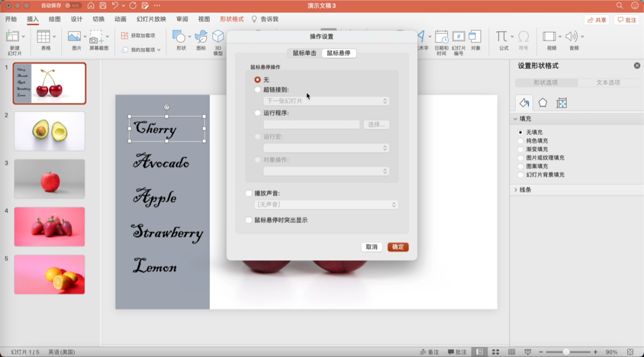The height and width of the screenshot is (357, 644).
Task: Select 无填充 fill option
Action: (521, 132)
